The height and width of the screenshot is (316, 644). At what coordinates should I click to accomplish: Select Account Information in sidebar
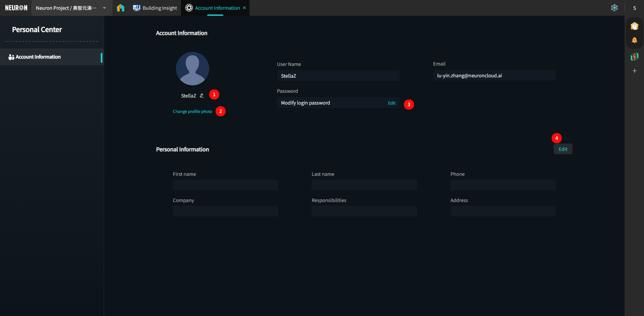52,57
